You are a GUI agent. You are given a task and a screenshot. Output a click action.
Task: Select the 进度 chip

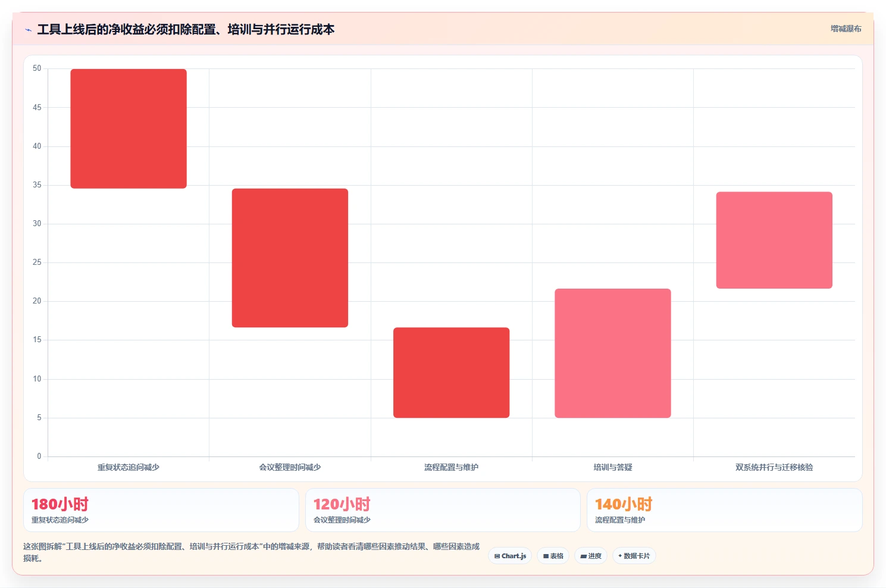point(591,556)
